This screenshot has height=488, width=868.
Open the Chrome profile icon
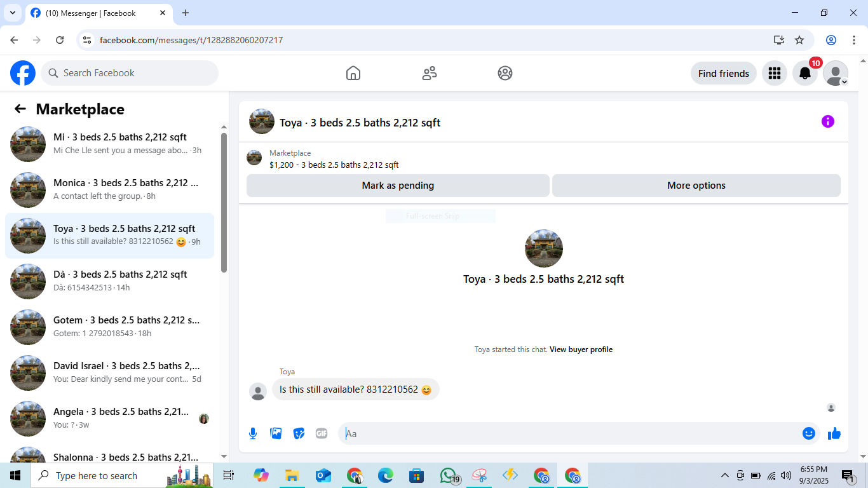point(831,40)
